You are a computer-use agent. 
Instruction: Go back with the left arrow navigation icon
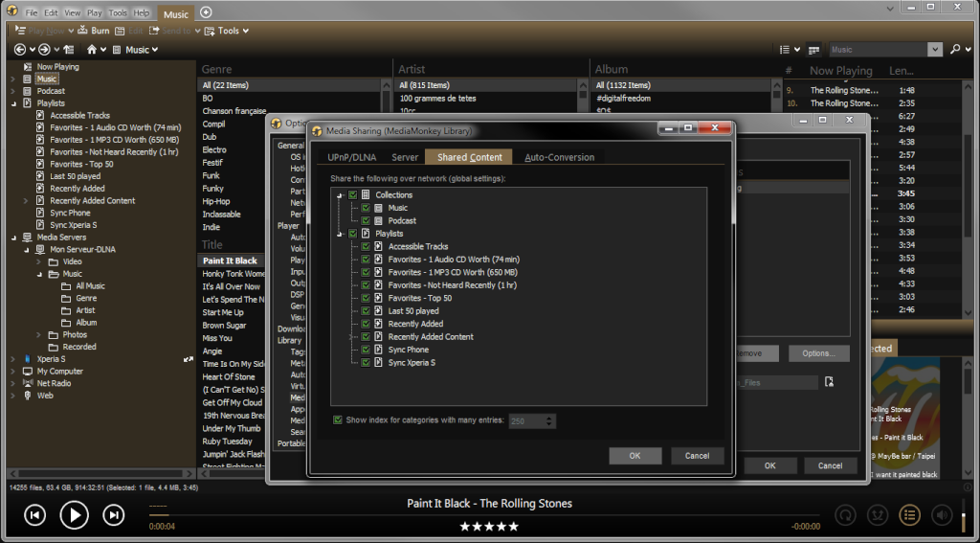(20, 50)
